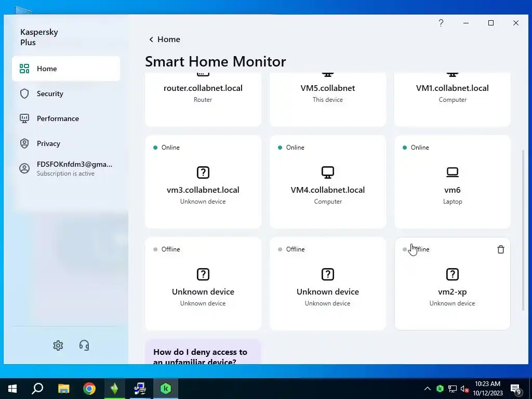This screenshot has height=399, width=532.
Task: Click the Kaspersky taskbar button
Action: tap(166, 389)
